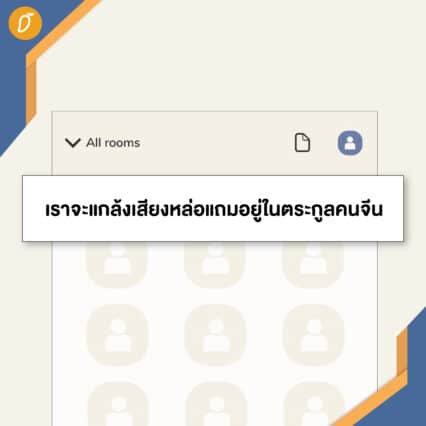Select the bottom-row left avatar placeholder
This screenshot has height=426, width=426.
tap(117, 404)
